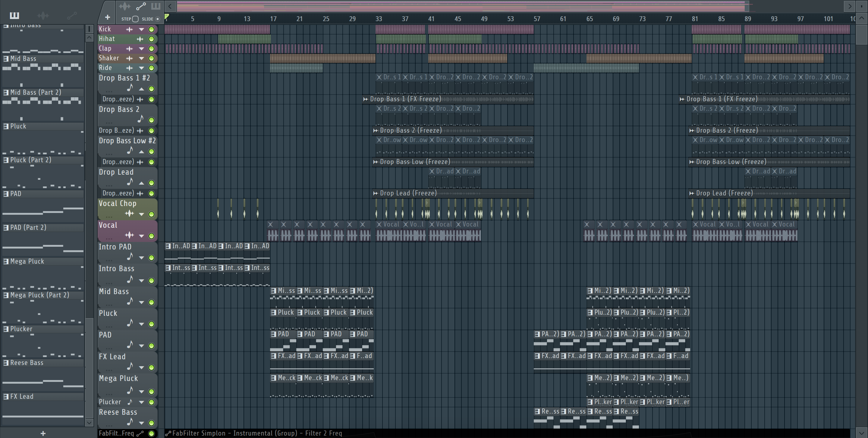The image size is (868, 438).
Task: Click the Clap track waveform icon
Action: (x=129, y=49)
